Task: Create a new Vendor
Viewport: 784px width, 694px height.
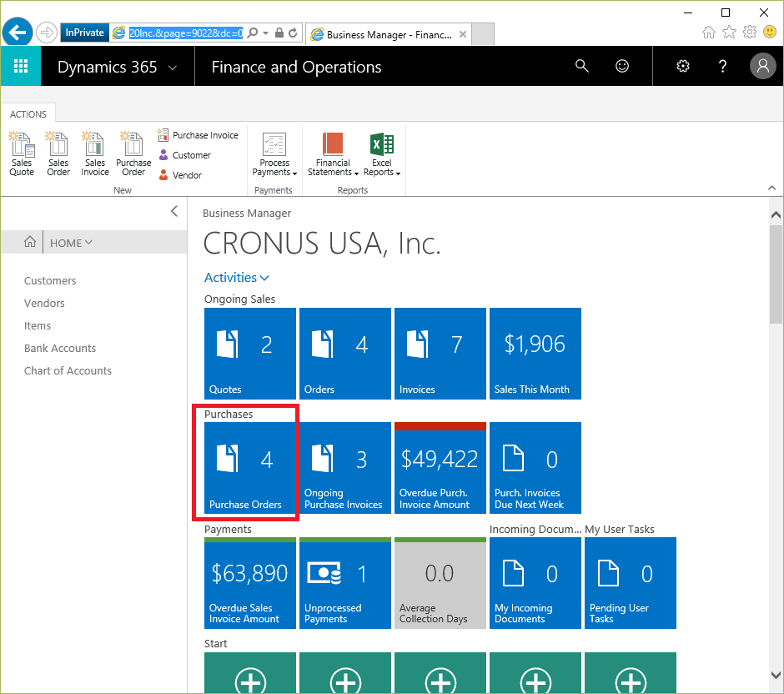Action: tap(180, 175)
